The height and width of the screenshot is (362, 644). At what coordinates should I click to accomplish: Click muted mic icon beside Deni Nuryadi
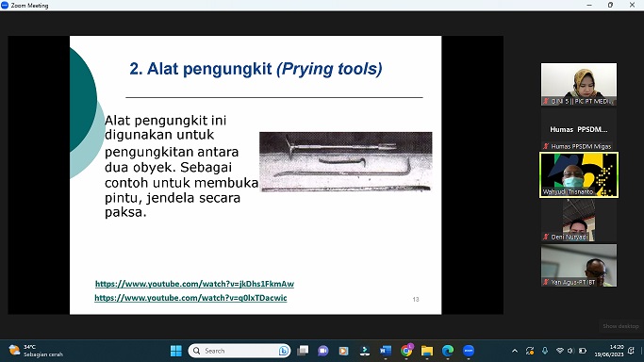point(546,237)
